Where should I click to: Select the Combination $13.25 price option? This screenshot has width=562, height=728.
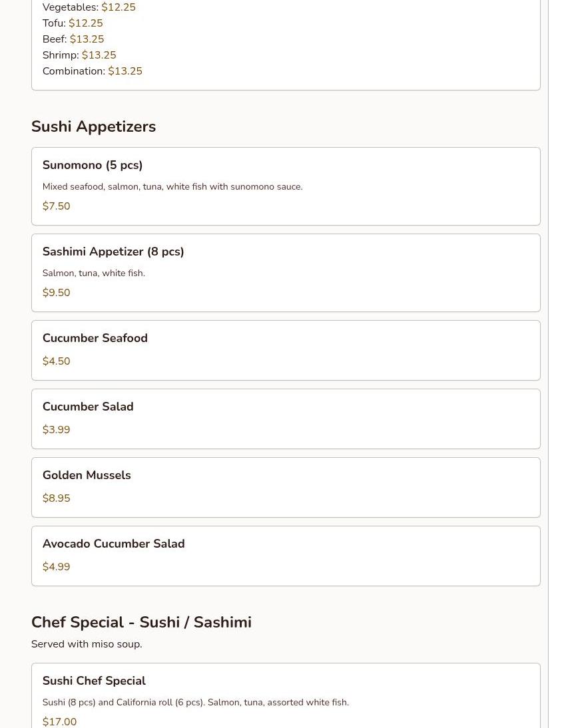(125, 71)
